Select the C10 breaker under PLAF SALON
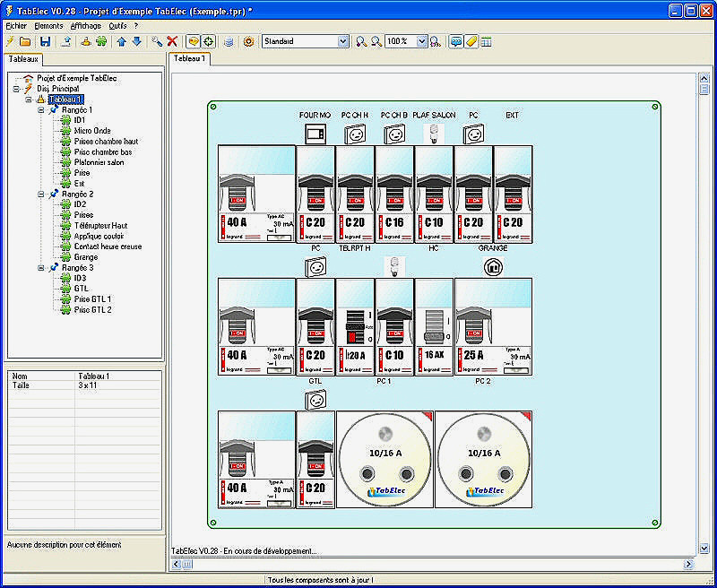717x588 pixels. 434,195
